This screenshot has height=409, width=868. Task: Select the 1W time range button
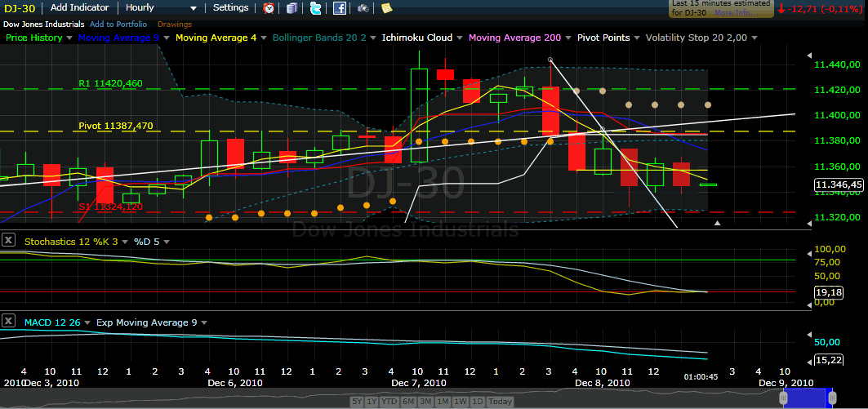pos(460,402)
